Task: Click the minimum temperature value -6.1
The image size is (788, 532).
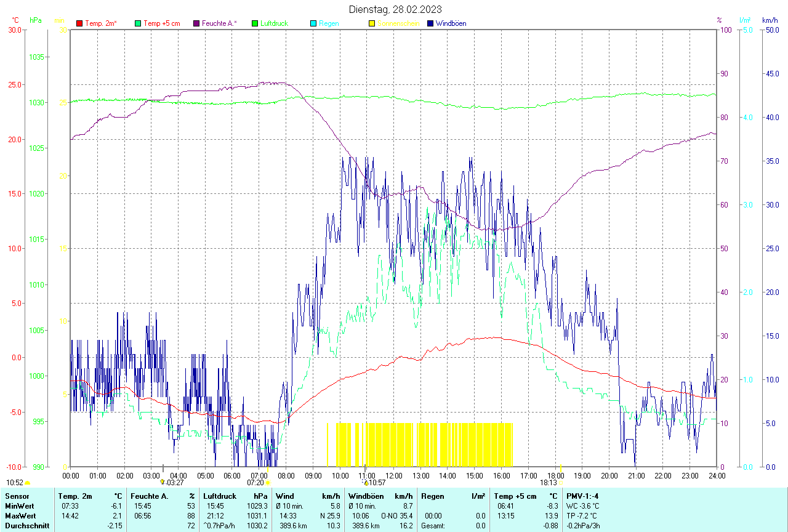Action: click(x=115, y=506)
